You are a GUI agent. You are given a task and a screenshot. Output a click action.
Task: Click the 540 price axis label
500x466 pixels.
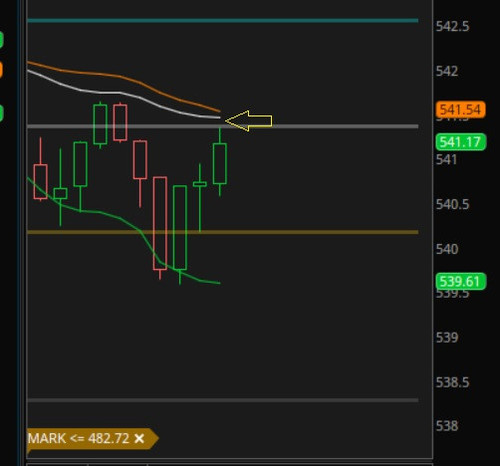(447, 249)
